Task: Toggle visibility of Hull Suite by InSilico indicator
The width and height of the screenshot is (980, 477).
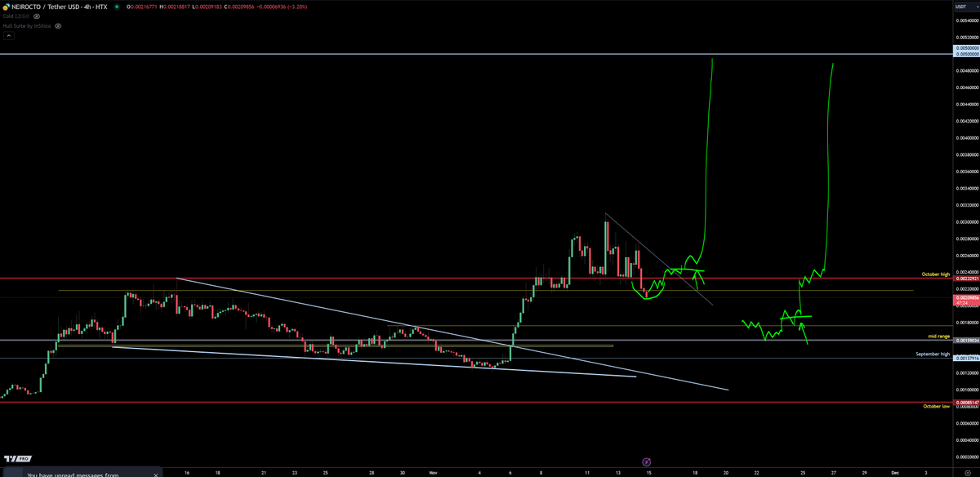Action: click(x=58, y=26)
